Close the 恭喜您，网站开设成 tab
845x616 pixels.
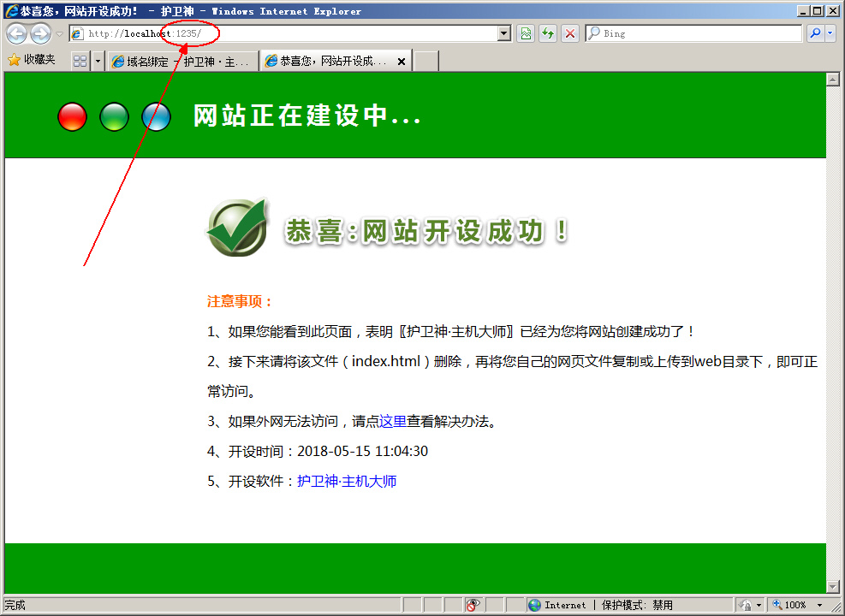[x=402, y=61]
